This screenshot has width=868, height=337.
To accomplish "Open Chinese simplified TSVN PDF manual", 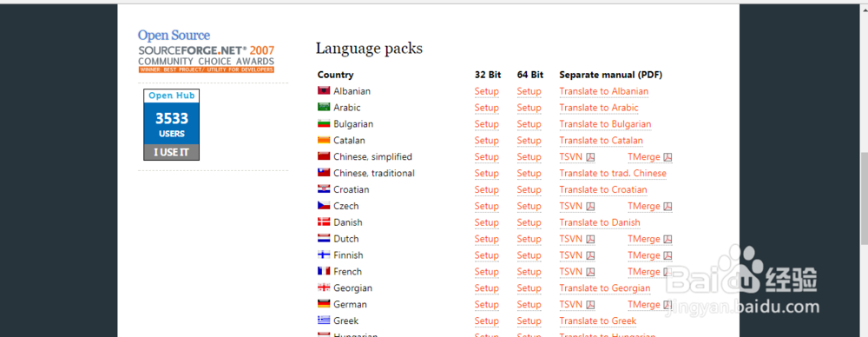I will pos(577,157).
